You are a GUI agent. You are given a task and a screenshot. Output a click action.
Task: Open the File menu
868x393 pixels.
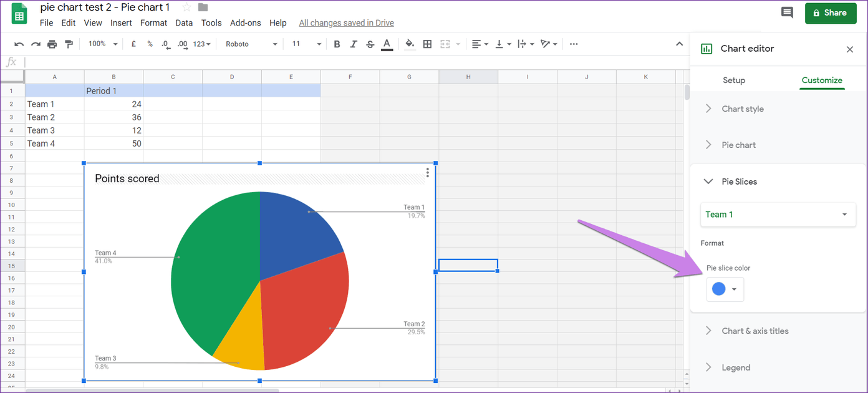(x=46, y=23)
